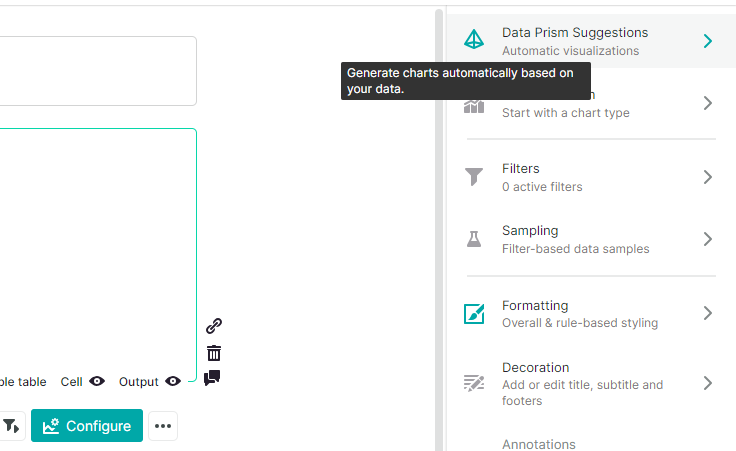The height and width of the screenshot is (451, 736).
Task: Click the Configure button
Action: click(87, 426)
